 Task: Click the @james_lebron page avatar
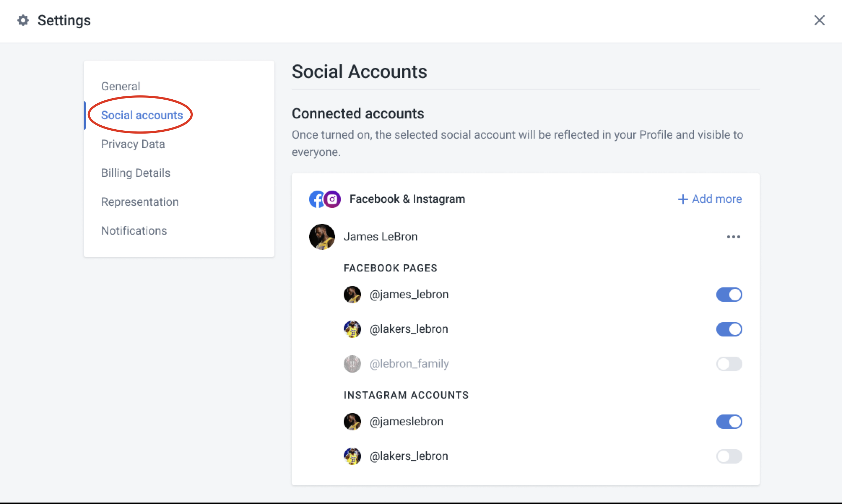[x=352, y=294]
